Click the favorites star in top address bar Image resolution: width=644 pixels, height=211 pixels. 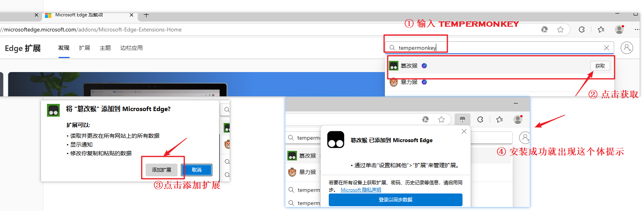(560, 29)
